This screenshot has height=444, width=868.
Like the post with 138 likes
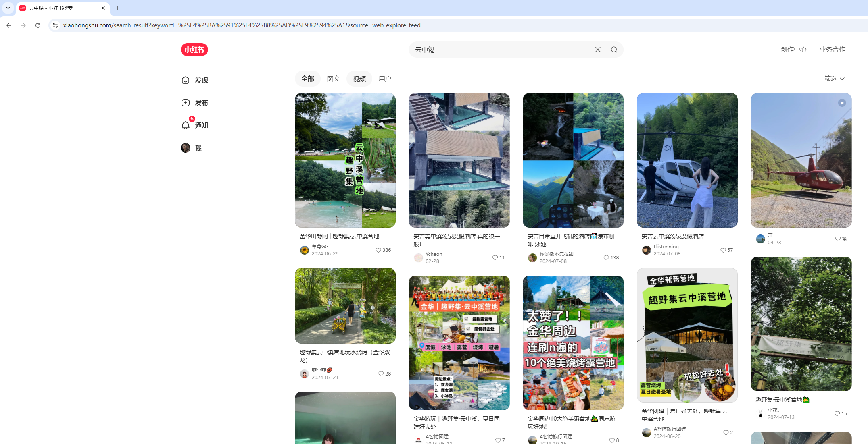(x=606, y=258)
